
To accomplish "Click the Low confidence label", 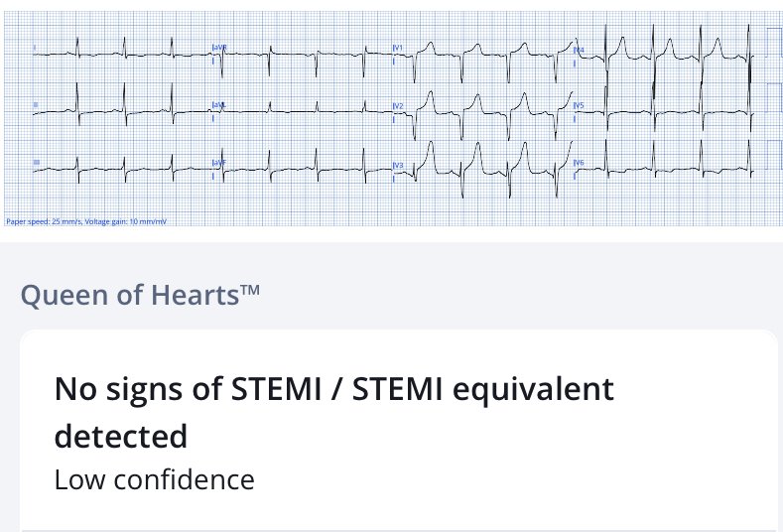I will (154, 480).
